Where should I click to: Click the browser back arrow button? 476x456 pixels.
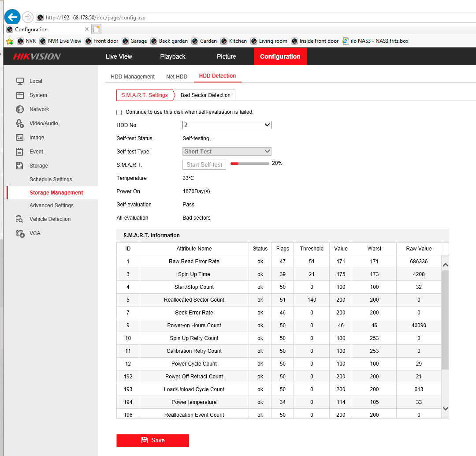click(12, 17)
